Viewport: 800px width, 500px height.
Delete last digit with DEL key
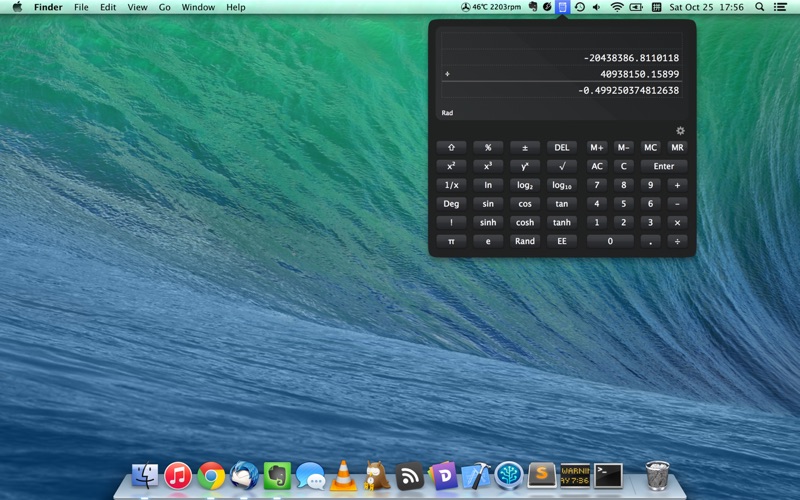click(562, 147)
